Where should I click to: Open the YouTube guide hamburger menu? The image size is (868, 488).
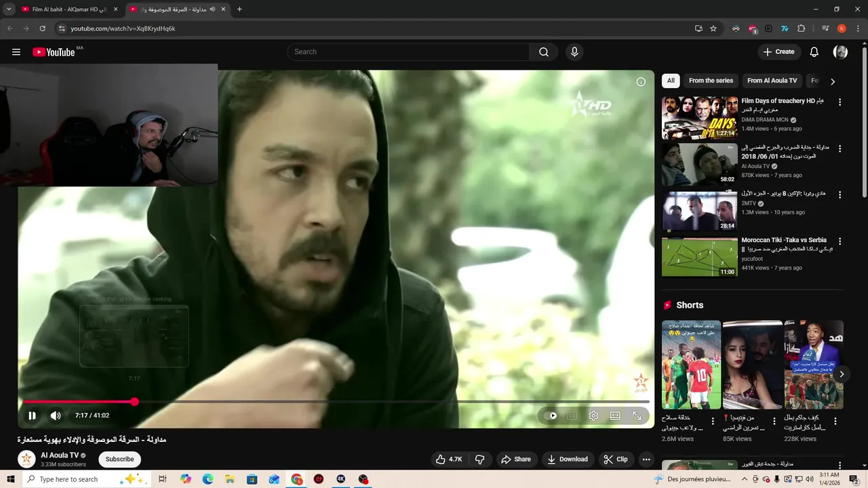pyautogui.click(x=16, y=52)
